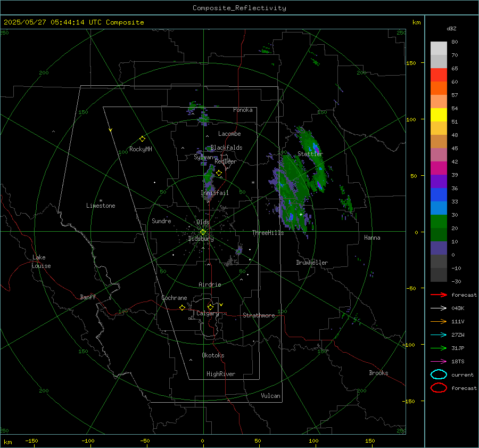479x448 pixels.
Task: Click yellow diamond marker near RedDeer
Action: tap(219, 173)
